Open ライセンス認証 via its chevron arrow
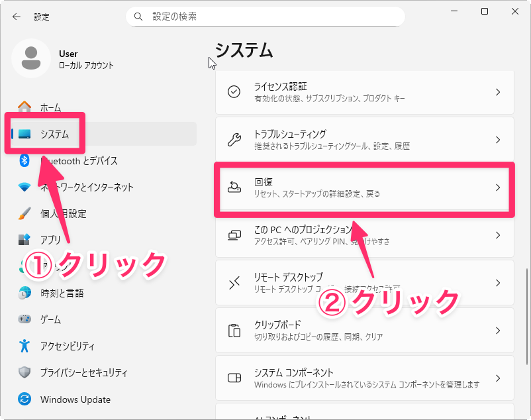531x420 pixels. [x=498, y=91]
